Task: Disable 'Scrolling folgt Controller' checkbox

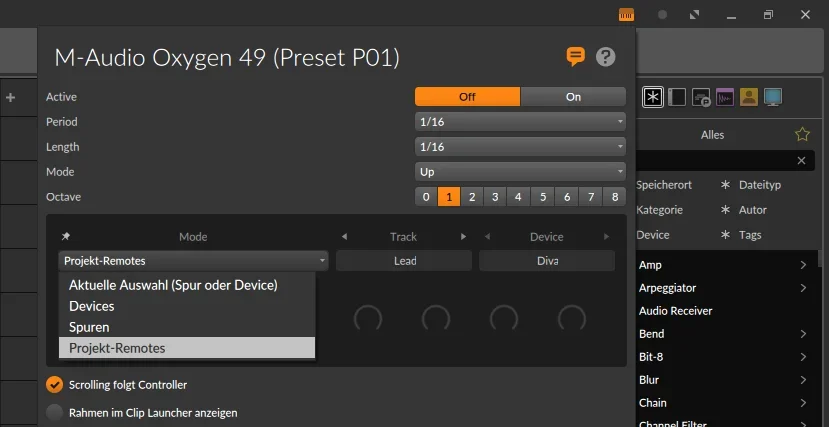Action: [55, 384]
